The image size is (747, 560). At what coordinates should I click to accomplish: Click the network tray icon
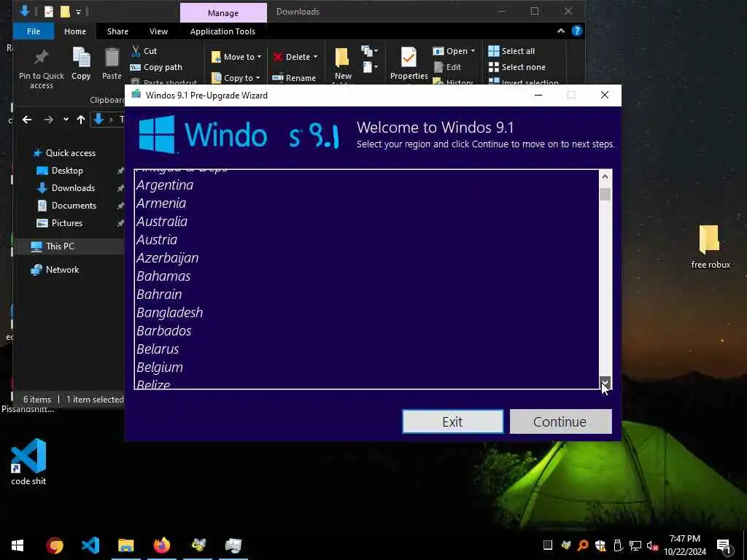pyautogui.click(x=635, y=545)
